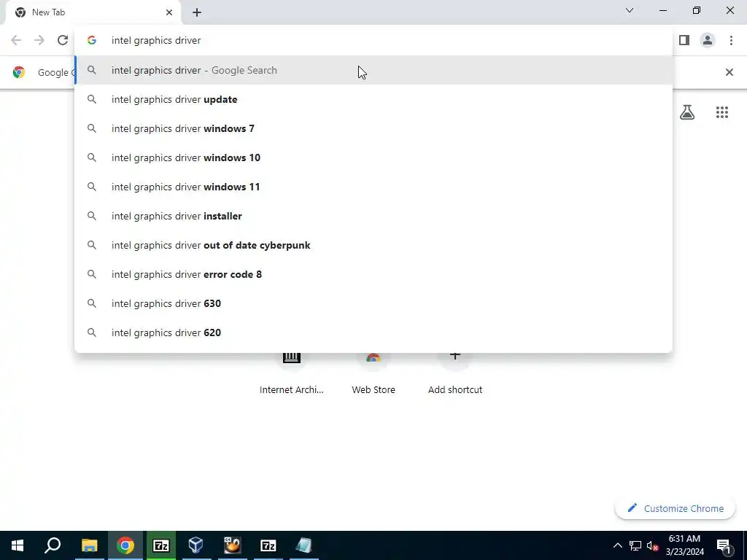
Task: Go back with the back arrow
Action: click(x=16, y=40)
